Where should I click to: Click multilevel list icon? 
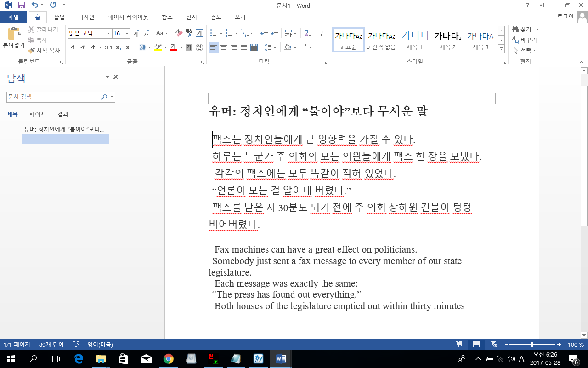pyautogui.click(x=244, y=33)
